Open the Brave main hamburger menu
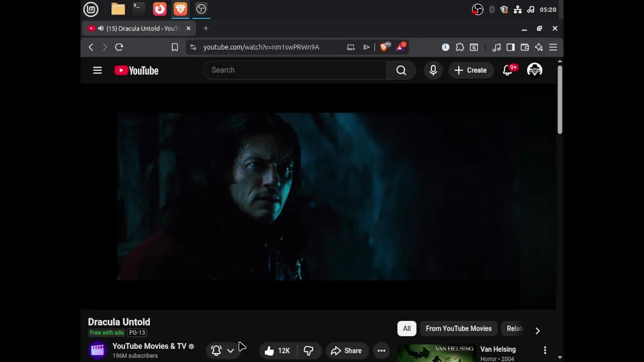The image size is (644, 362). click(553, 47)
